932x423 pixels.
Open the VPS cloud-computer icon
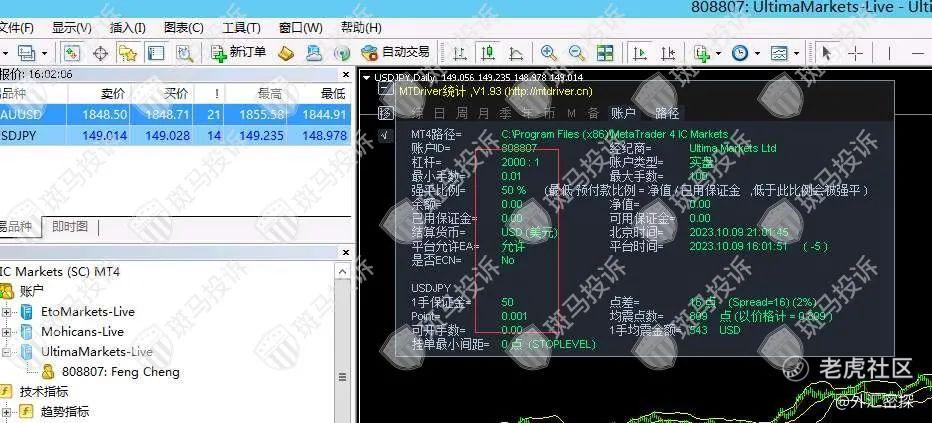(x=314, y=53)
